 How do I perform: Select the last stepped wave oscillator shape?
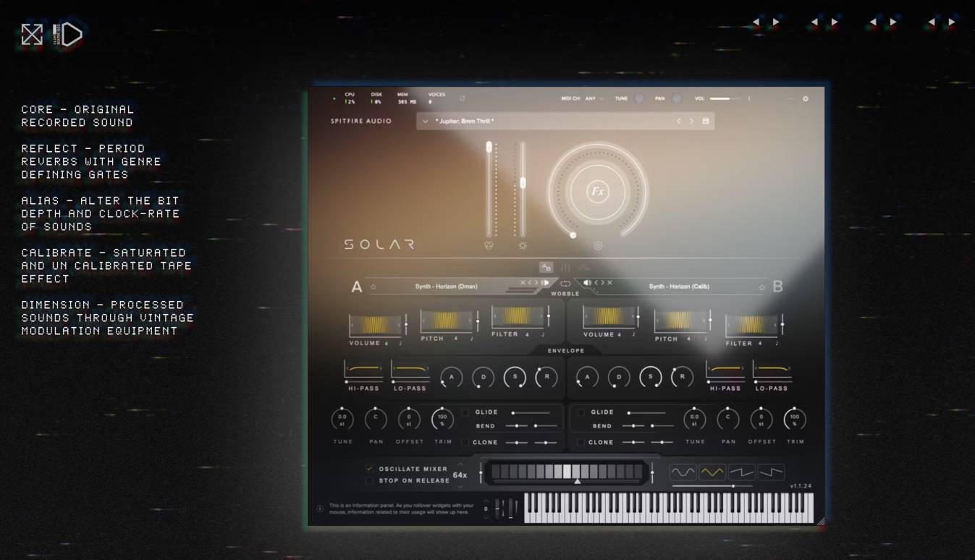771,472
